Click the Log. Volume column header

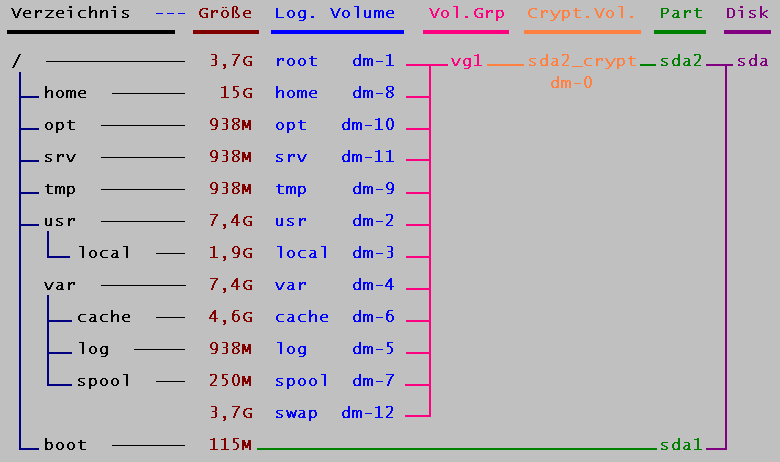(335, 14)
